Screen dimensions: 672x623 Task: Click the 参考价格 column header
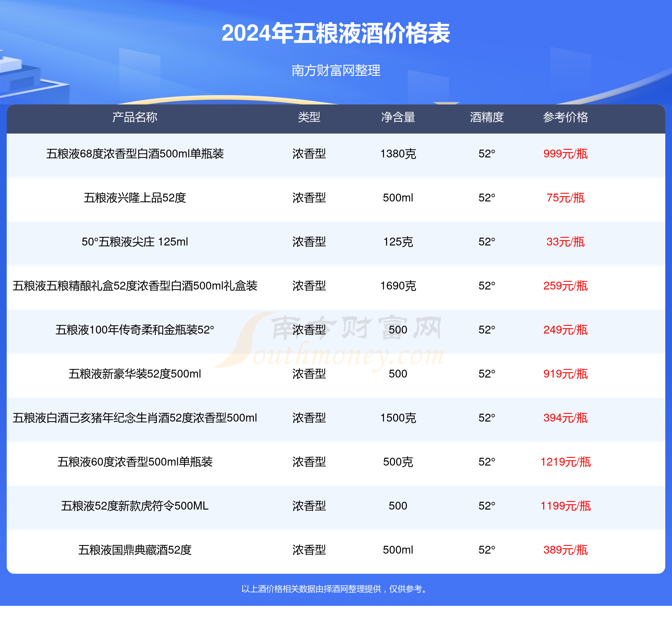(566, 117)
